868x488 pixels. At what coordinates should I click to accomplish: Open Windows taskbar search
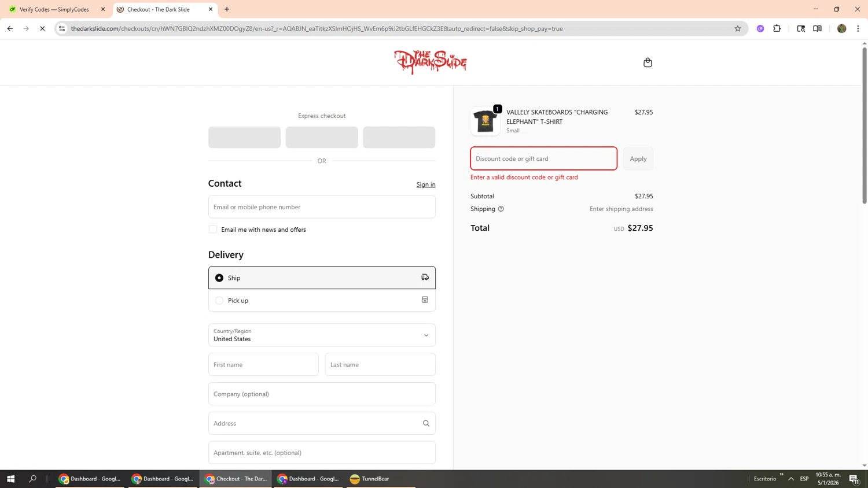point(32,479)
